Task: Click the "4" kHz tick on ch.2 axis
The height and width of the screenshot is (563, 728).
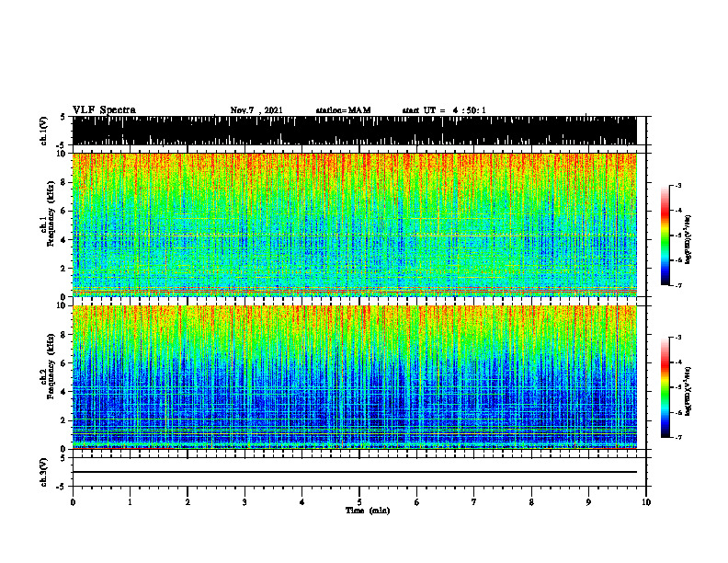Action: pos(63,392)
